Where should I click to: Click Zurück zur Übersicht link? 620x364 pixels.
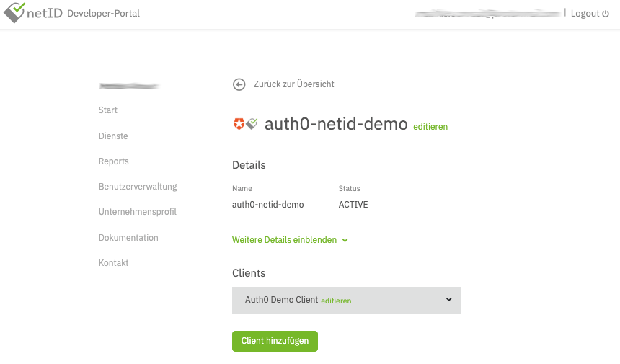(x=294, y=84)
